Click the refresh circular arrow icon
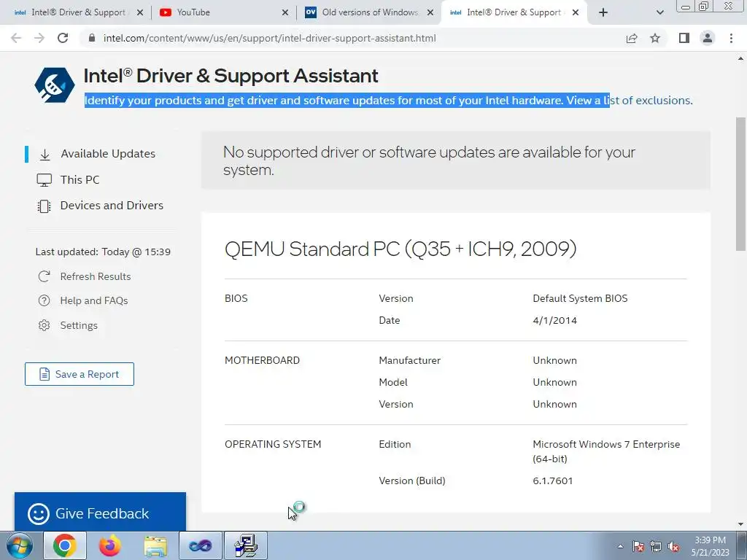The width and height of the screenshot is (747, 560). pos(44,276)
